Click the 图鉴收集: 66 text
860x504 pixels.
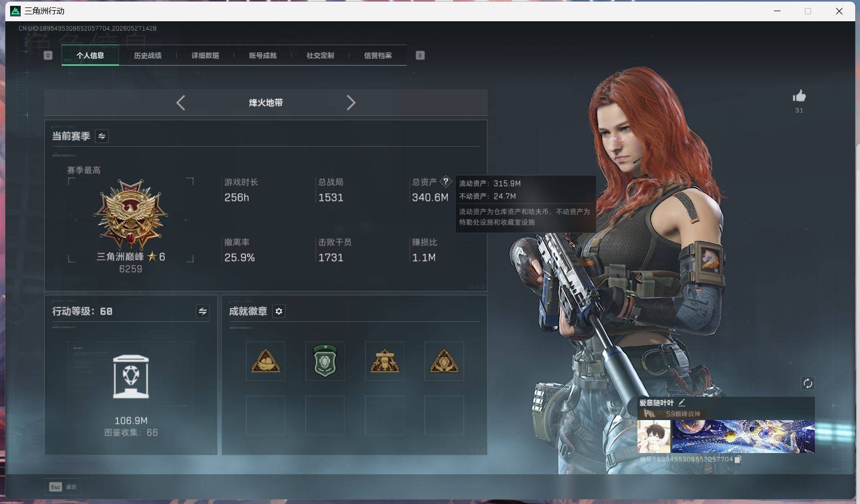(x=131, y=432)
